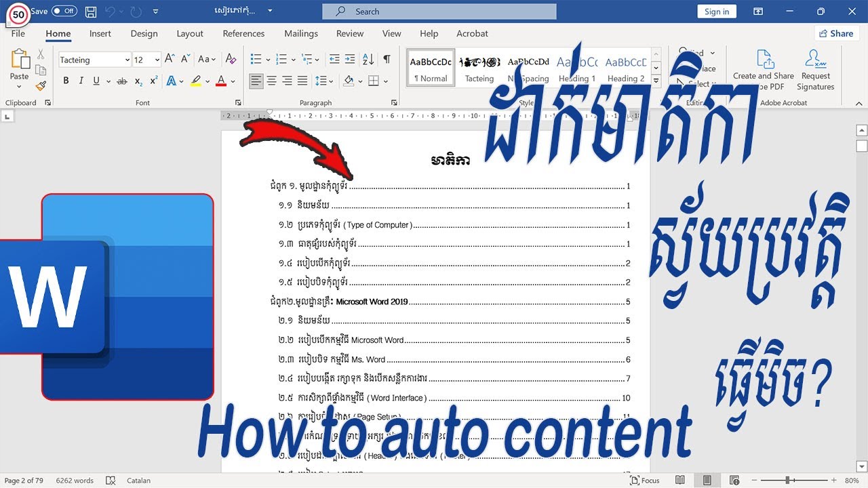This screenshot has height=488, width=868.
Task: Click the zoom slider handle
Action: click(787, 481)
